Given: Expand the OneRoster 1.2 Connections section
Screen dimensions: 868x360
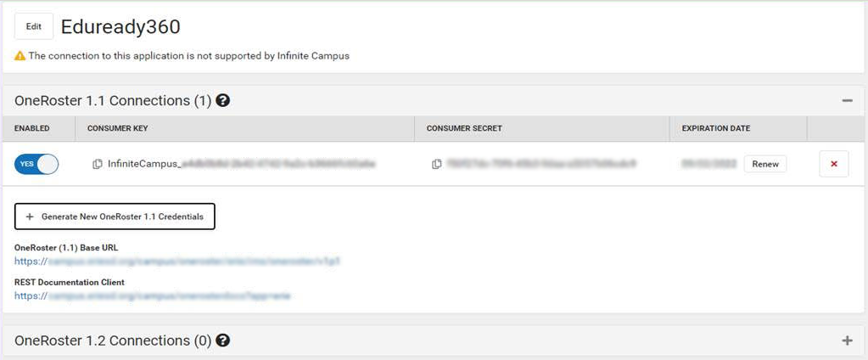Looking at the screenshot, I should pos(847,340).
